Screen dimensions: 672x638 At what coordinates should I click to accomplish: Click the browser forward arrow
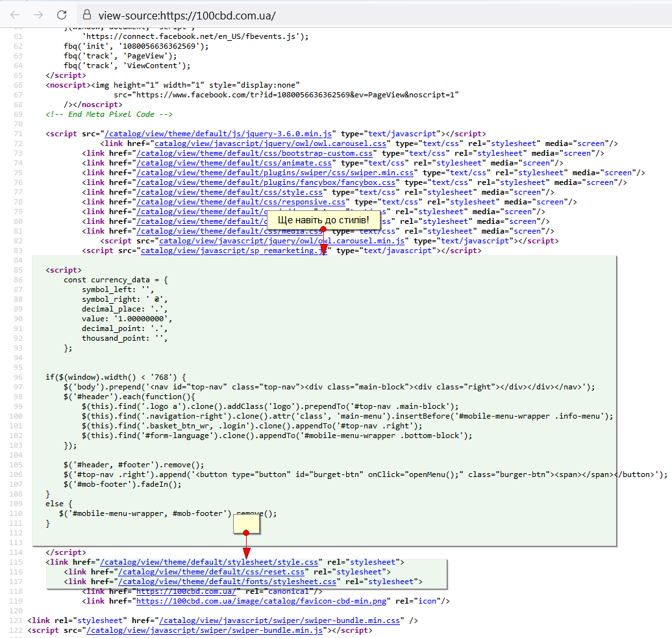click(x=38, y=15)
